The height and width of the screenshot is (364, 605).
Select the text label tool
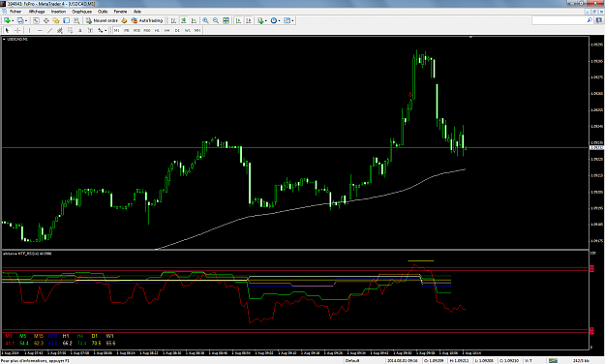pos(90,30)
